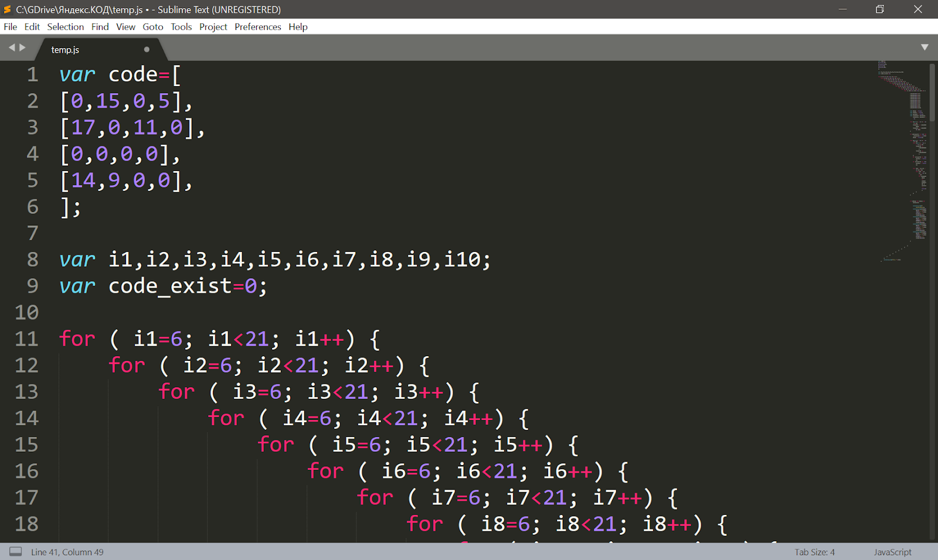Image resolution: width=938 pixels, height=560 pixels.
Task: Open the Tools menu
Action: pyautogui.click(x=181, y=27)
